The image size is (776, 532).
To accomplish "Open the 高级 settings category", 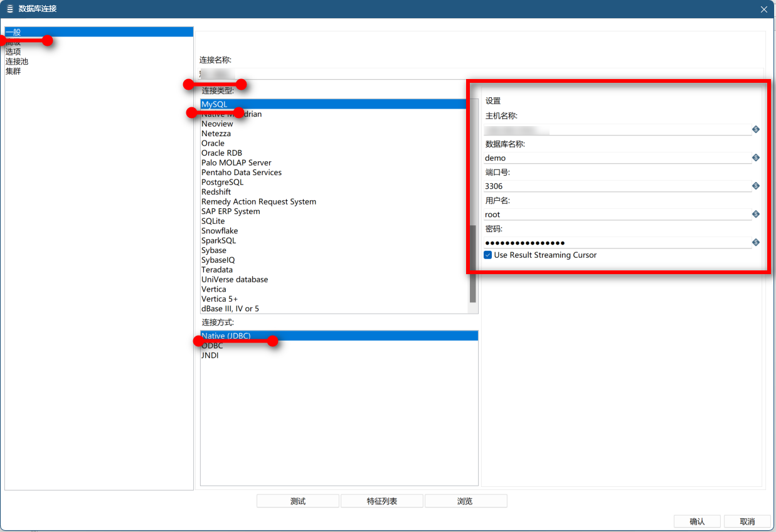I will coord(13,42).
